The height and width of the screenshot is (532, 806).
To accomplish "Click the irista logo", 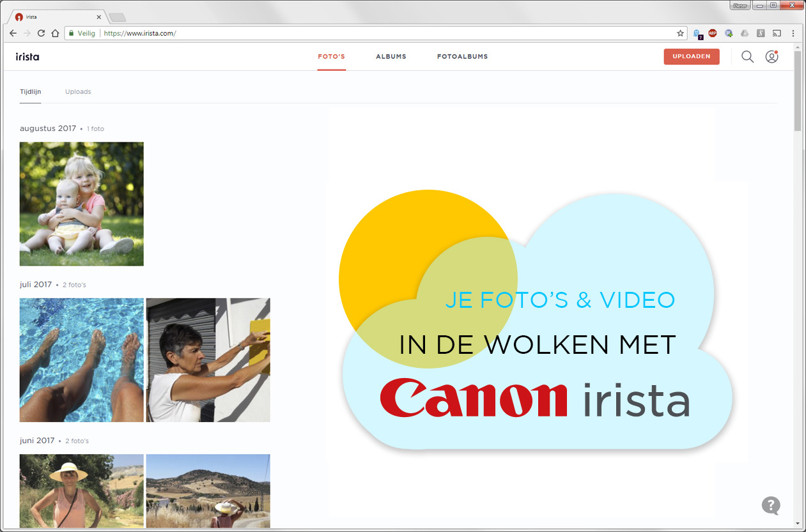I will click(x=27, y=57).
